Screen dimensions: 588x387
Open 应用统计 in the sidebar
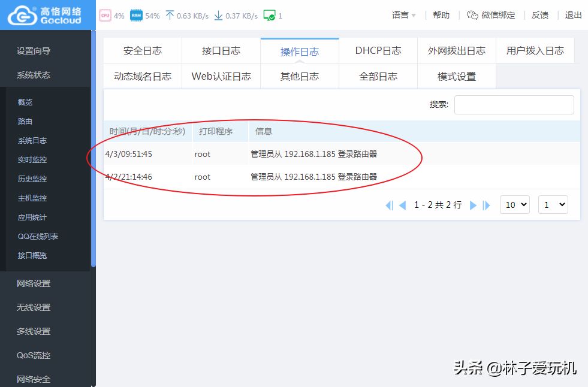click(32, 217)
